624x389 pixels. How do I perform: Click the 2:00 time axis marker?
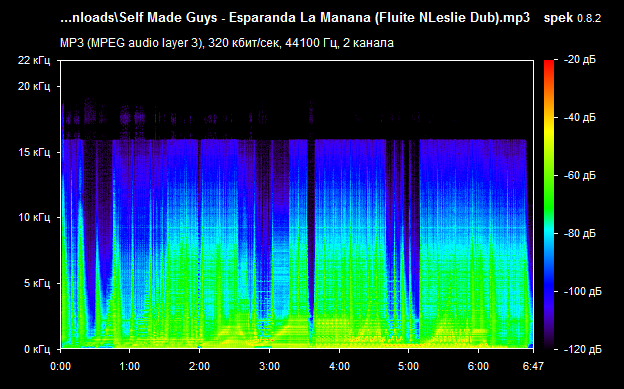coord(199,366)
